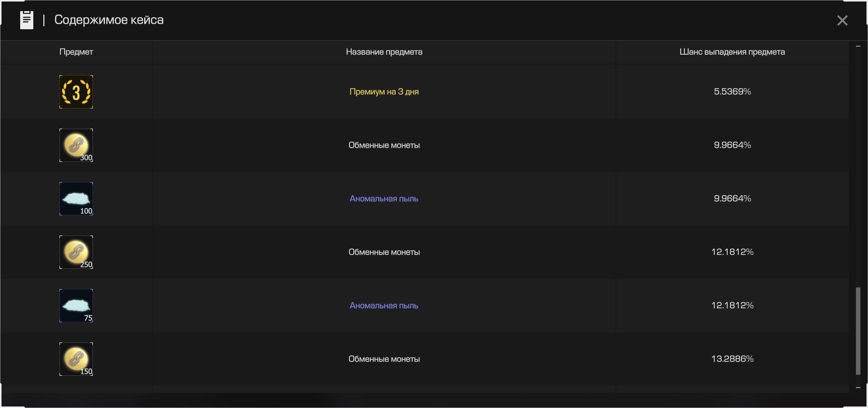Click the case contents clipboard icon
Screen dimensions: 868x408
[x=27, y=20]
